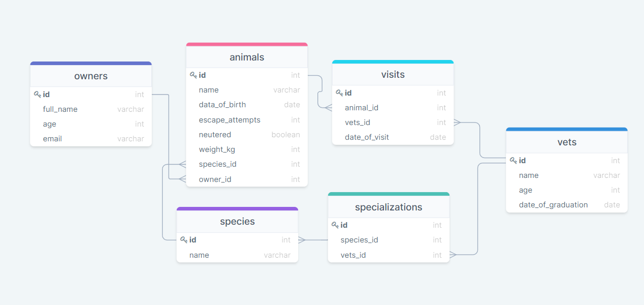This screenshot has width=644, height=305.
Task: Click the email field in owners table
Action: click(x=52, y=138)
